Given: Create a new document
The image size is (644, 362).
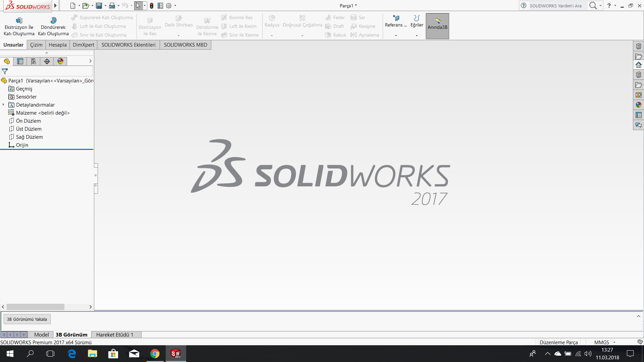Looking at the screenshot, I should pos(73,6).
